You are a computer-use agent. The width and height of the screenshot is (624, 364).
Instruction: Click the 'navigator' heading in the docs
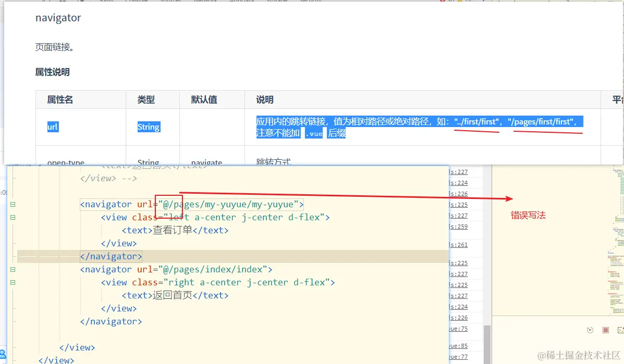(58, 18)
